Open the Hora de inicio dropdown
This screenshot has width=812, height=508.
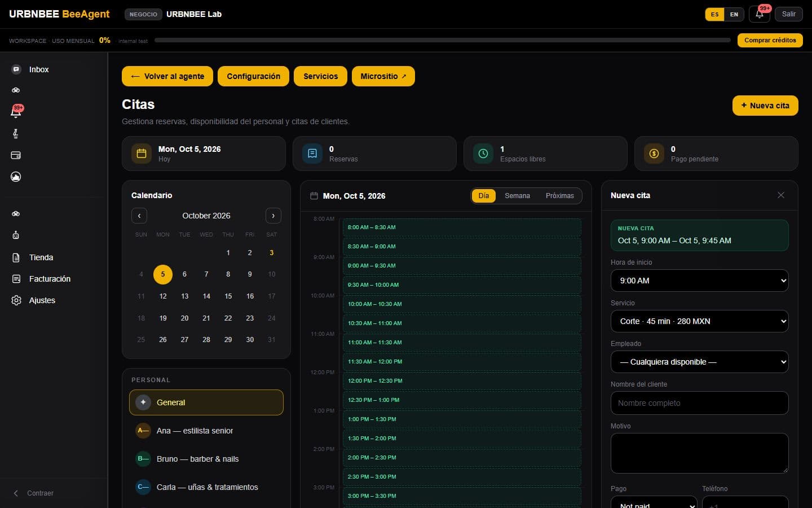tap(700, 281)
